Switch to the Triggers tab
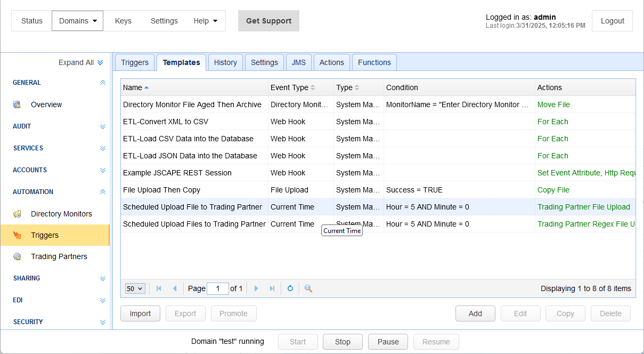This screenshot has width=644, height=354. (x=135, y=62)
